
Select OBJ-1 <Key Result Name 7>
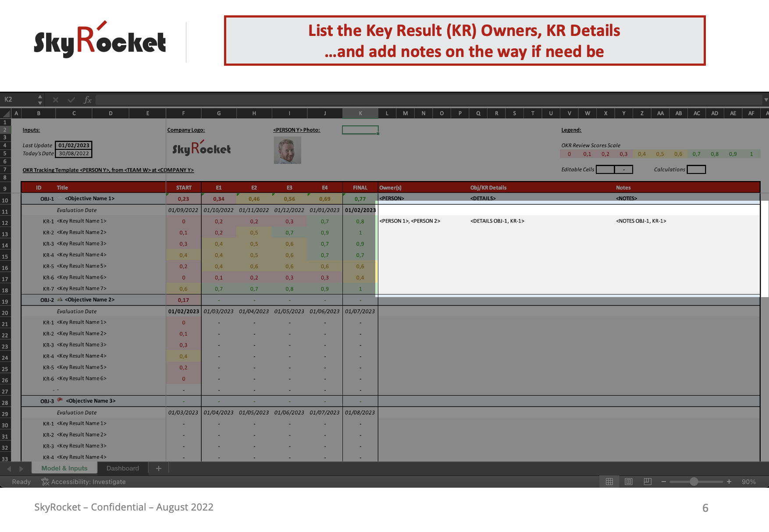82,288
